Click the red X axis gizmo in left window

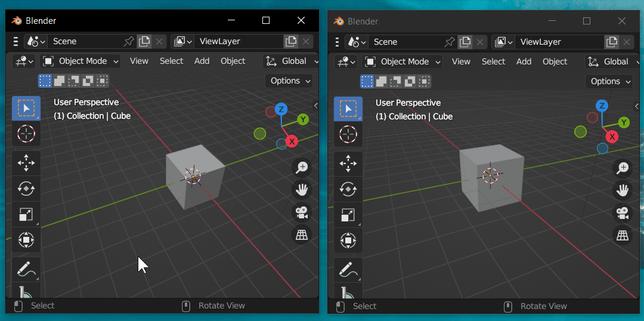(292, 141)
